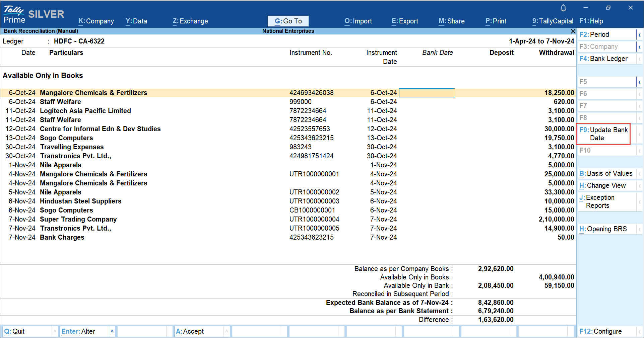Click A: Accept button
The image size is (644, 338).
(x=199, y=331)
